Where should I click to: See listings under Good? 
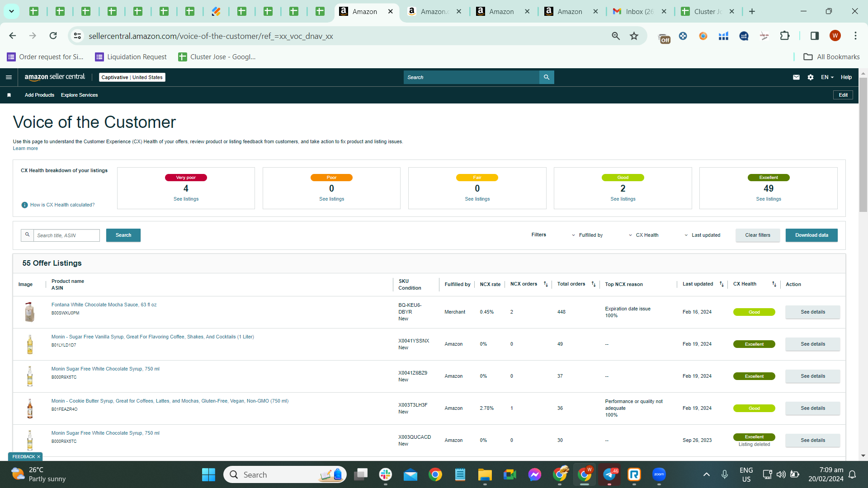pos(623,199)
